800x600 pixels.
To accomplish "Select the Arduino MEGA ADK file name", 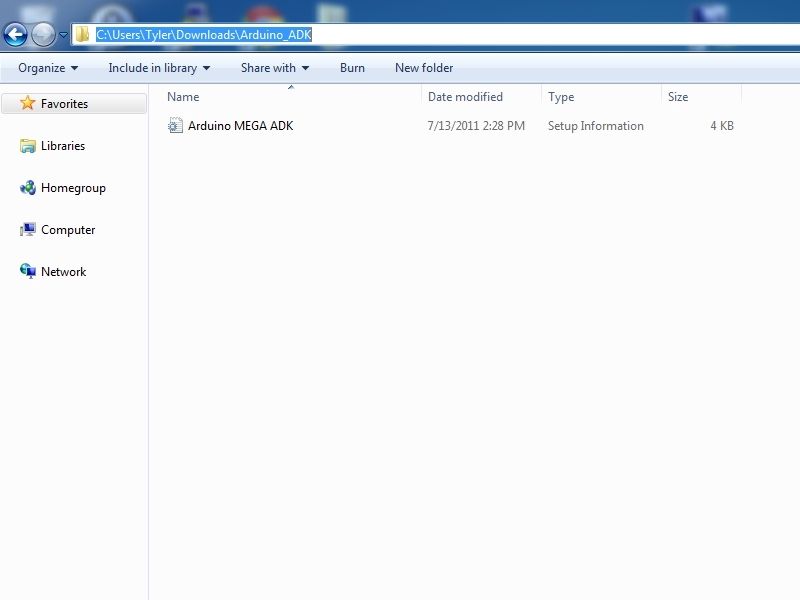I will (240, 126).
